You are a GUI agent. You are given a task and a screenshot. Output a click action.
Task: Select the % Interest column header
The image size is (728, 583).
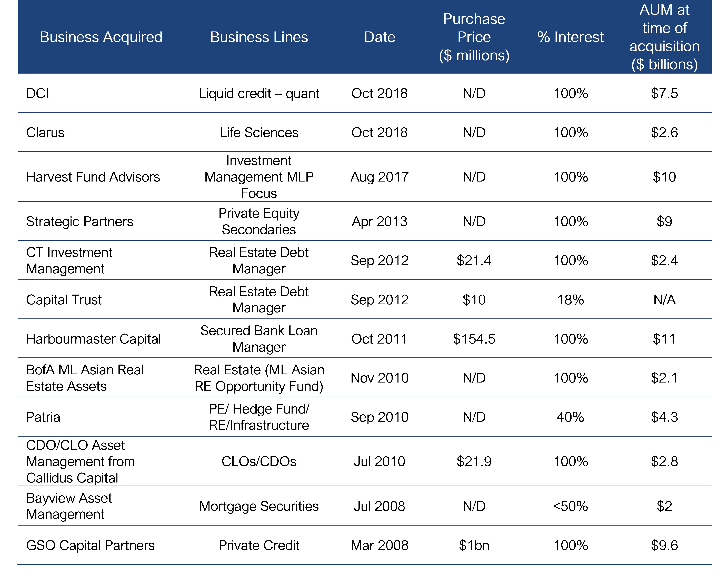tap(570, 37)
